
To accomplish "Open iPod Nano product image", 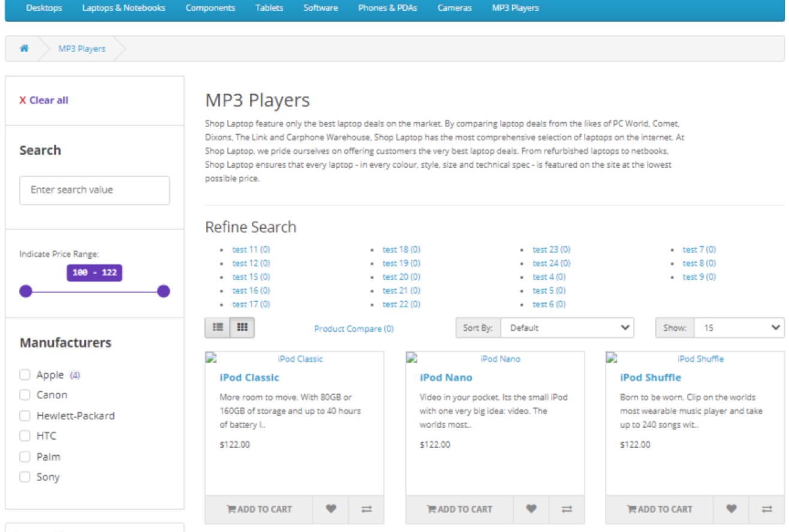I will (x=495, y=359).
